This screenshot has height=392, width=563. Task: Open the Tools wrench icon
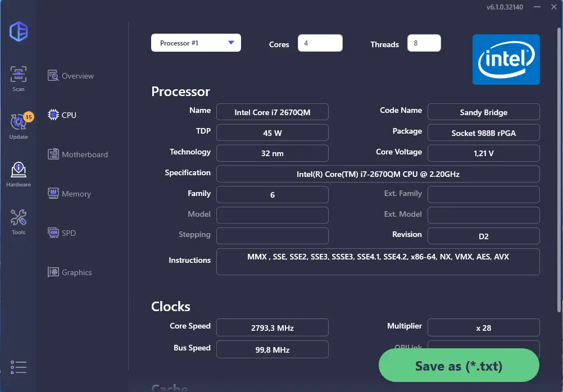tap(19, 222)
